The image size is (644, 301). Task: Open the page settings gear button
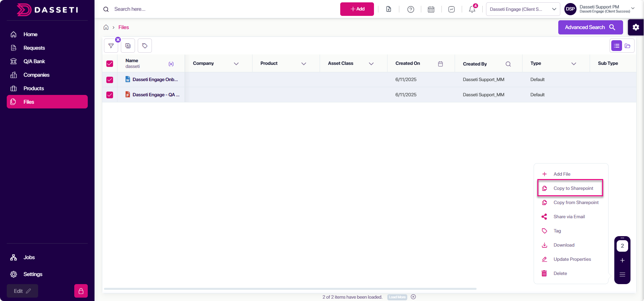[x=636, y=27]
